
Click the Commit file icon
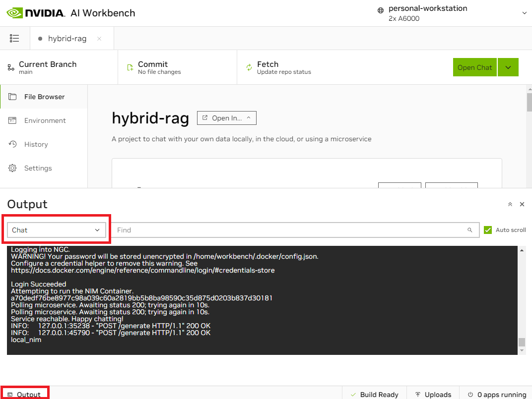pos(130,67)
